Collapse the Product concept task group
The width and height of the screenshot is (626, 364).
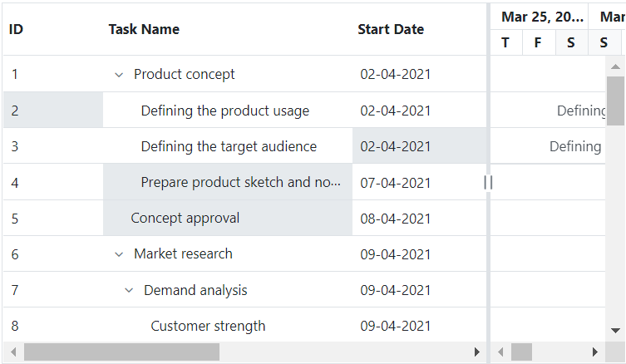pos(119,75)
